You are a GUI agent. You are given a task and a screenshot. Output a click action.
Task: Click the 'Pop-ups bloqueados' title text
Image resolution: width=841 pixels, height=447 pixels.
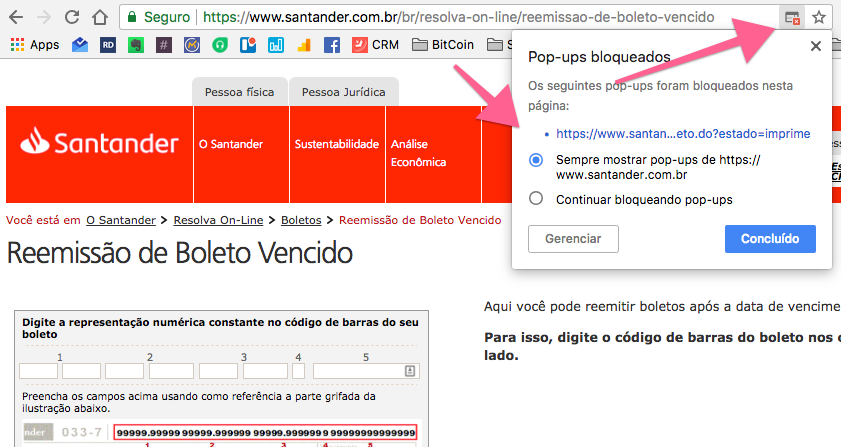pyautogui.click(x=599, y=57)
